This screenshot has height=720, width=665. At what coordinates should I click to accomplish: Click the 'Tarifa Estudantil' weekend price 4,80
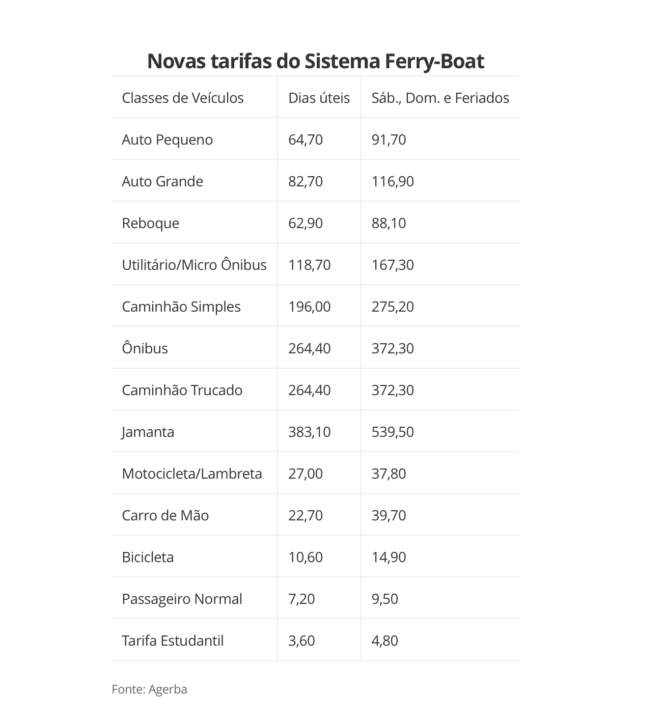tap(386, 641)
